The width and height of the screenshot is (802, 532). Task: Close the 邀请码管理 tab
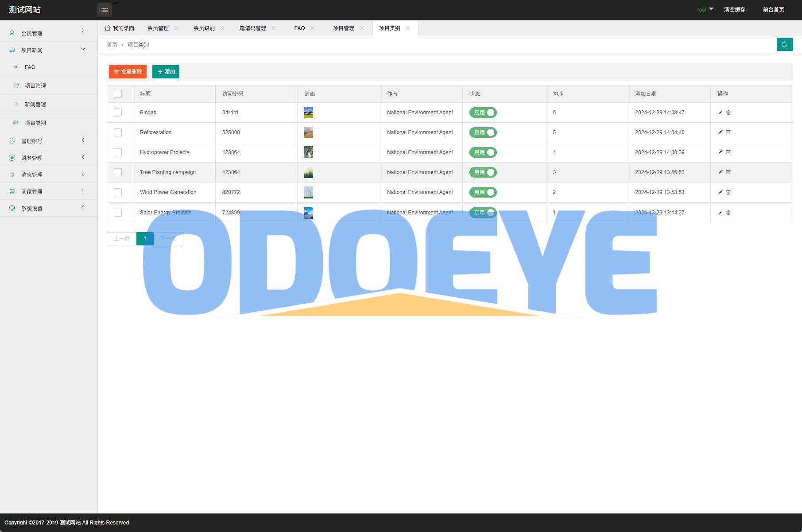pyautogui.click(x=274, y=28)
